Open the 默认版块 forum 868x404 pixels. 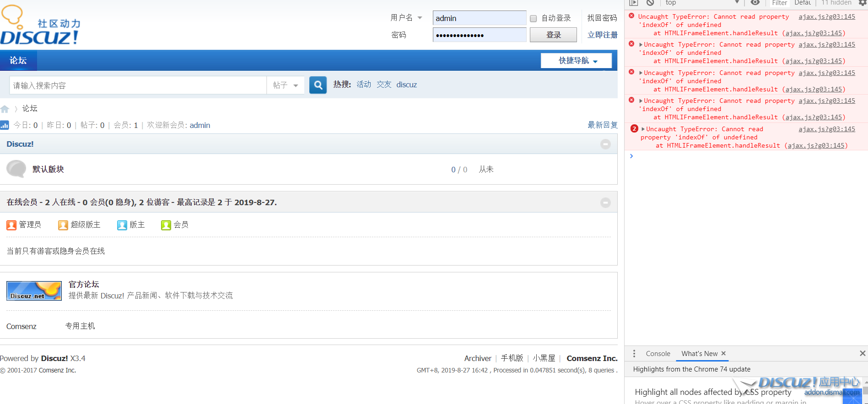[48, 169]
